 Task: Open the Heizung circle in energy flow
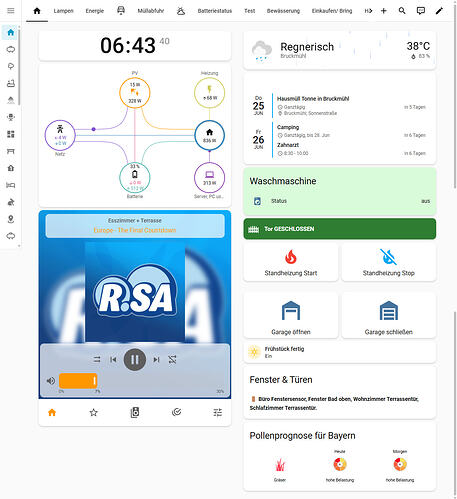(x=209, y=92)
